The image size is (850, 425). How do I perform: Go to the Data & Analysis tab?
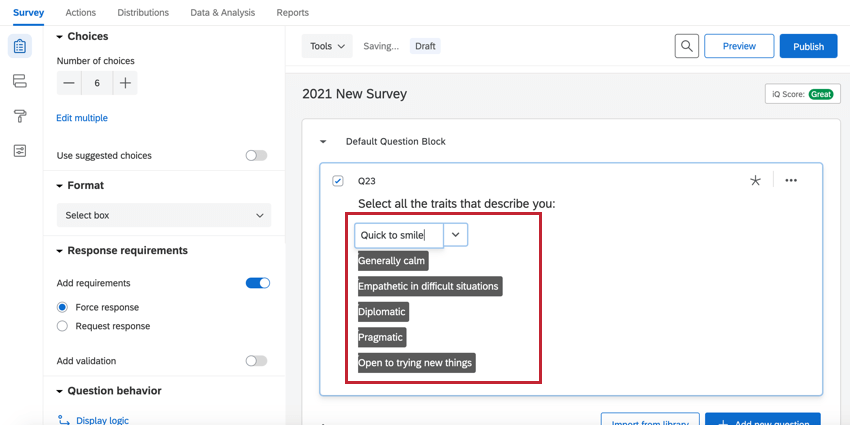point(222,13)
